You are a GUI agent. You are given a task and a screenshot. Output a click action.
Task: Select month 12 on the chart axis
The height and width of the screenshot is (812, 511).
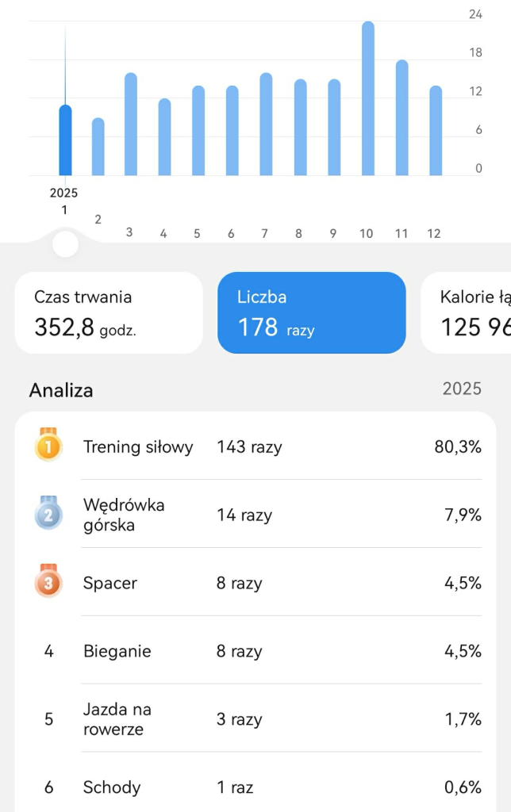[433, 234]
